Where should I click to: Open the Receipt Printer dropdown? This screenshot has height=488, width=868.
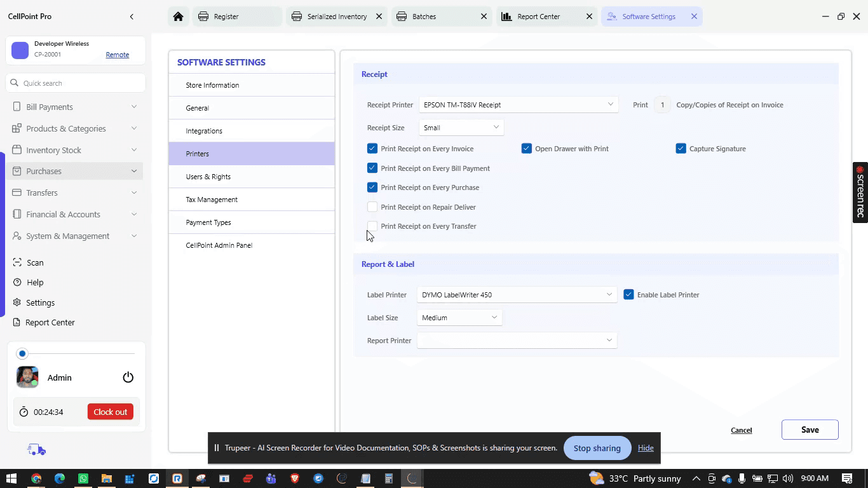[x=519, y=105]
